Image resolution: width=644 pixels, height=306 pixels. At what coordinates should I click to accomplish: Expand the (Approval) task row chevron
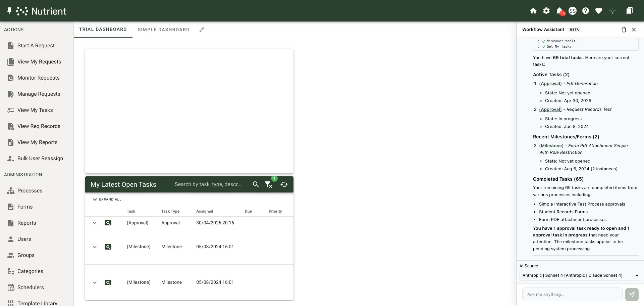click(x=95, y=223)
